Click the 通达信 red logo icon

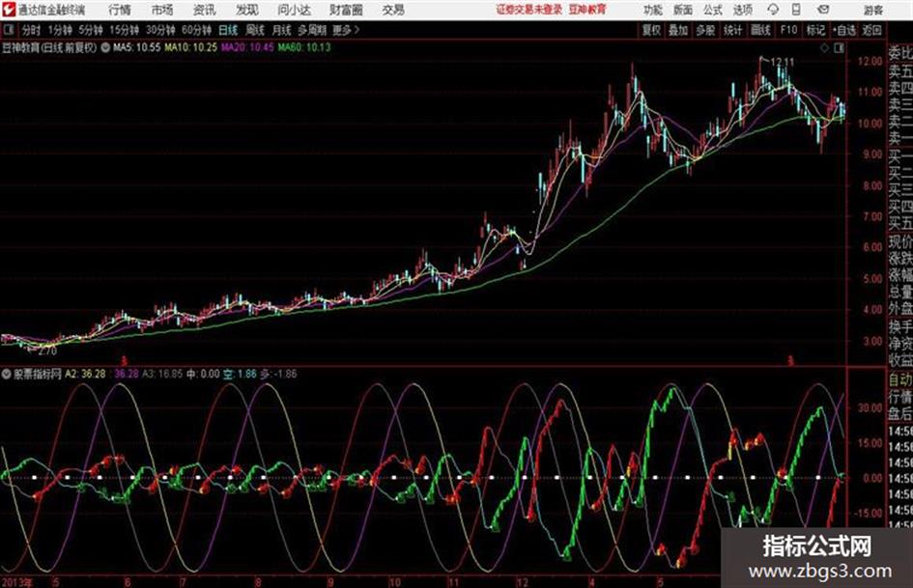tap(9, 10)
